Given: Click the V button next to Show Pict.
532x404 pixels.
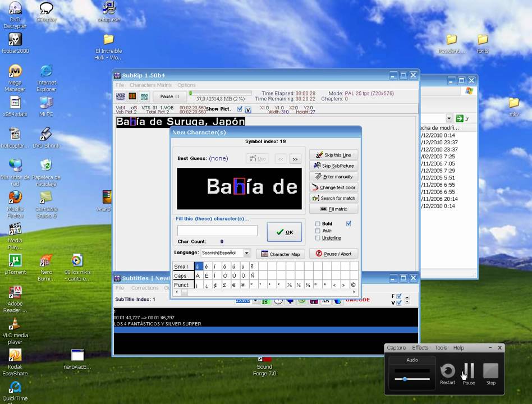Looking at the screenshot, I should click(248, 109).
